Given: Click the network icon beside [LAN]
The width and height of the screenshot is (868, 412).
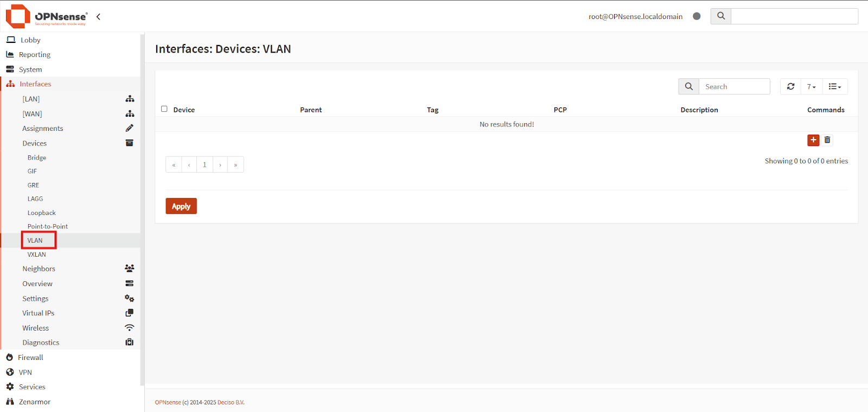Looking at the screenshot, I should (x=130, y=99).
